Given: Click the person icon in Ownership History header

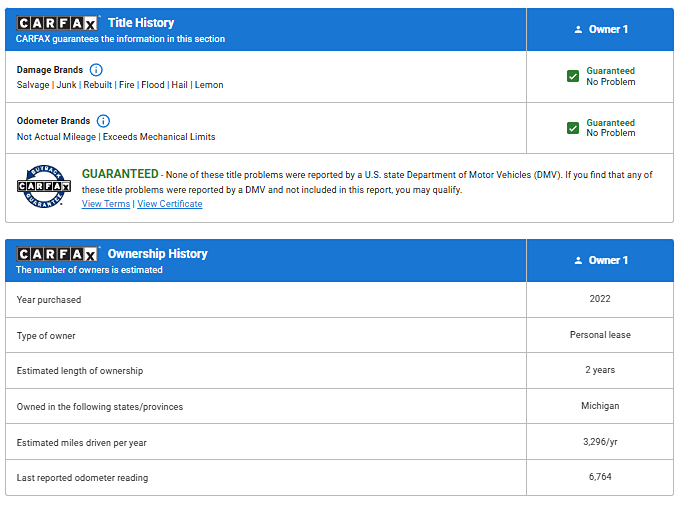Looking at the screenshot, I should click(x=578, y=261).
